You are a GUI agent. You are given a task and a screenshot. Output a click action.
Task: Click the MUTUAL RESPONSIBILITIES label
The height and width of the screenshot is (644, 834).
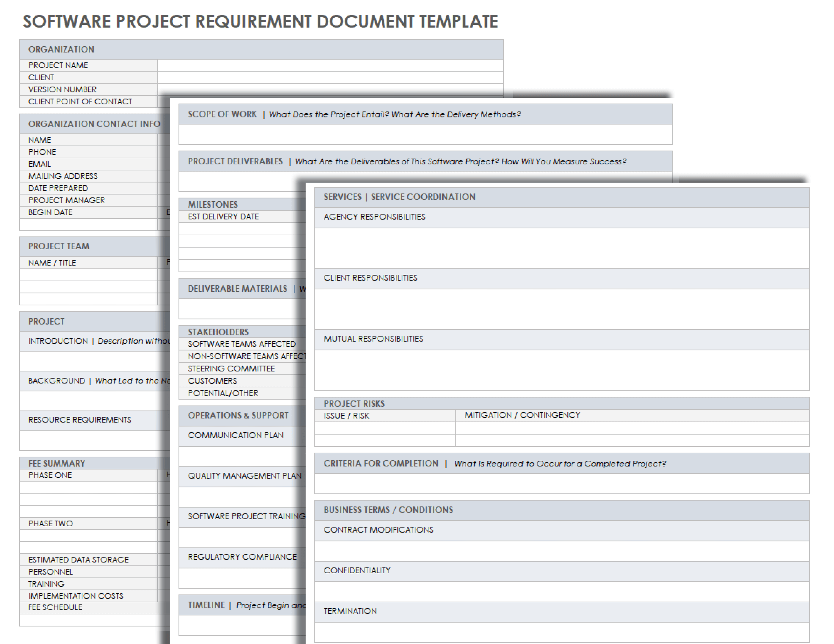tap(373, 339)
